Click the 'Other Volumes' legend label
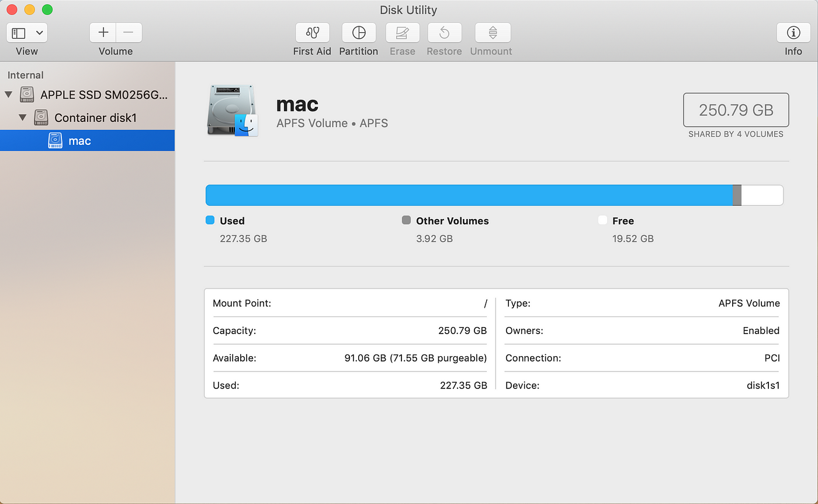This screenshot has width=818, height=504. pos(452,221)
